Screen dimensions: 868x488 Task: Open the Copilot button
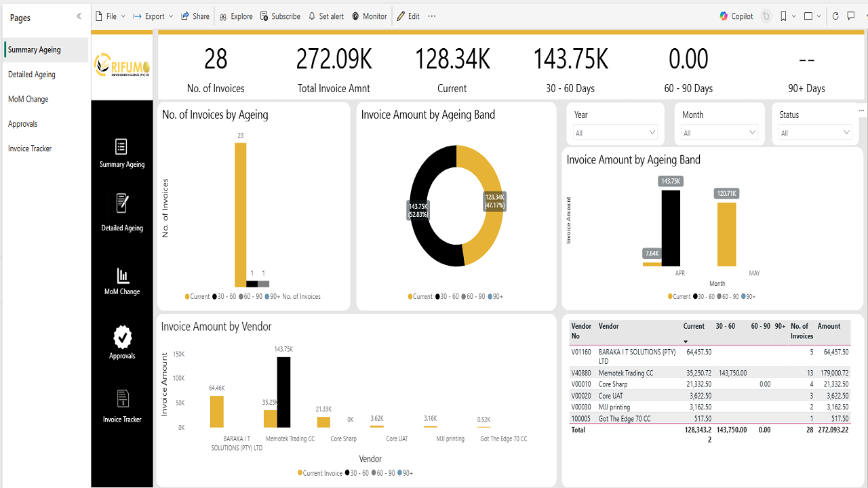pyautogui.click(x=736, y=16)
